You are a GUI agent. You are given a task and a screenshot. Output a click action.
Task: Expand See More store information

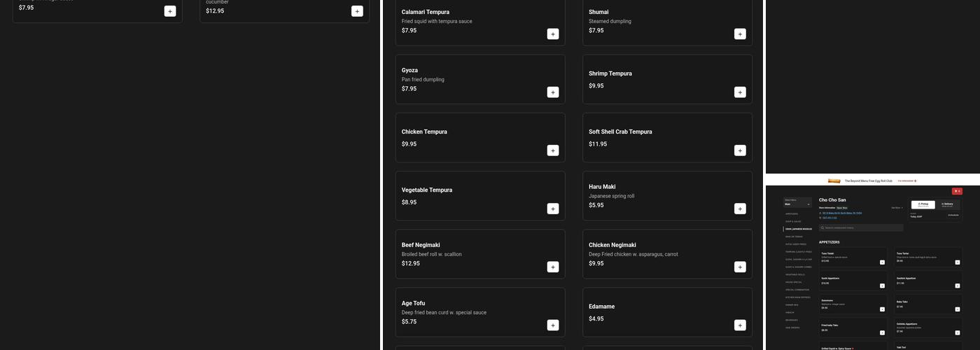(x=897, y=207)
